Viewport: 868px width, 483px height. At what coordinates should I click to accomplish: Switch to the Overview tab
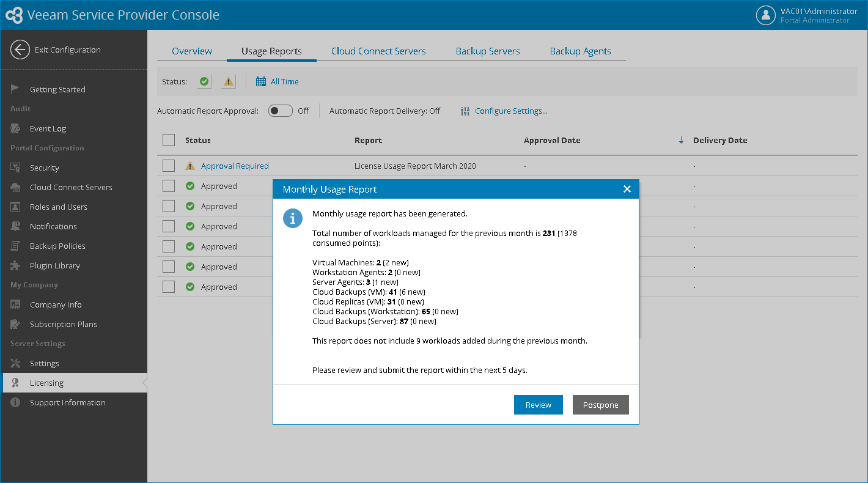(x=192, y=51)
